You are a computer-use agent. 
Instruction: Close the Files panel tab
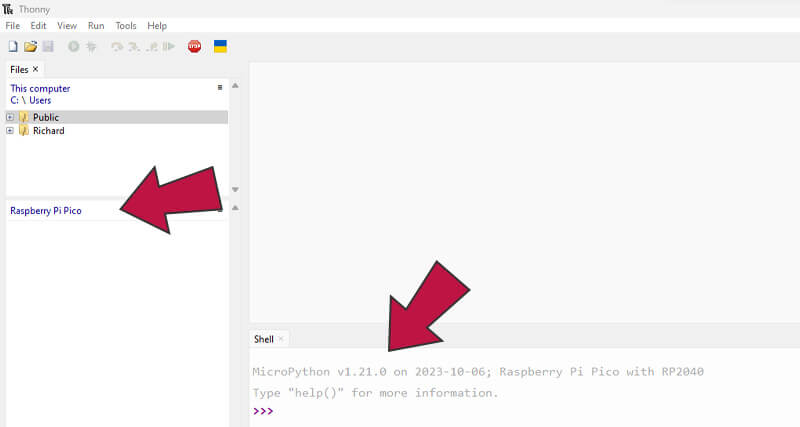point(35,69)
